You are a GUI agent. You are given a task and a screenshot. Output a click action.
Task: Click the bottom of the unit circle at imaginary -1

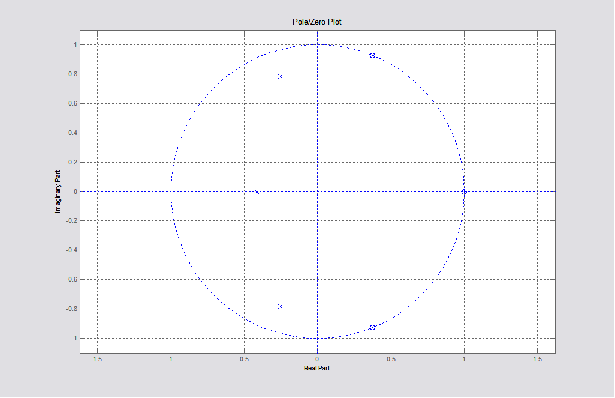pyautogui.click(x=317, y=338)
